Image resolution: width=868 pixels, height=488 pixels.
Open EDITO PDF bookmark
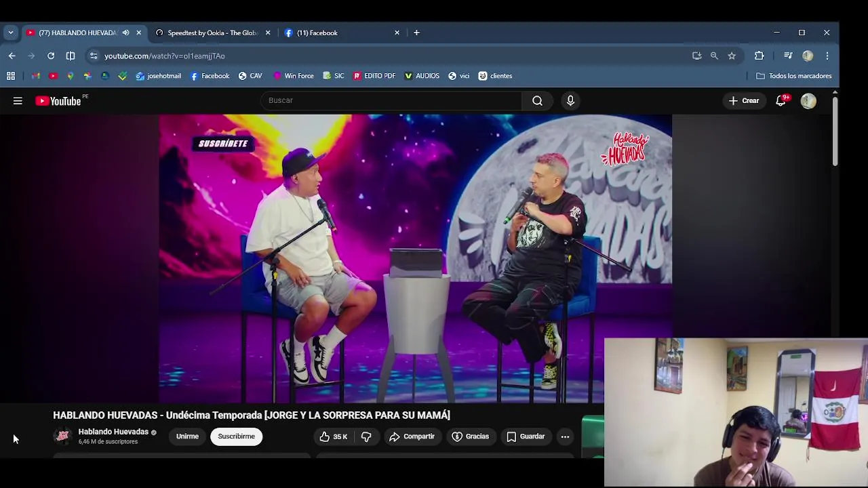coord(374,76)
